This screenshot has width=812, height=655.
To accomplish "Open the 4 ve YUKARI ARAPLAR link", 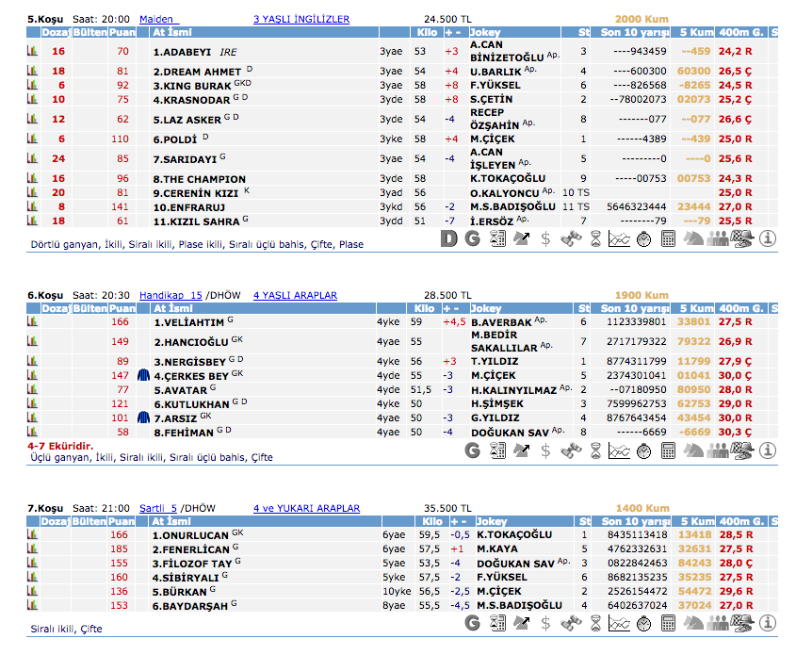I will click(306, 508).
